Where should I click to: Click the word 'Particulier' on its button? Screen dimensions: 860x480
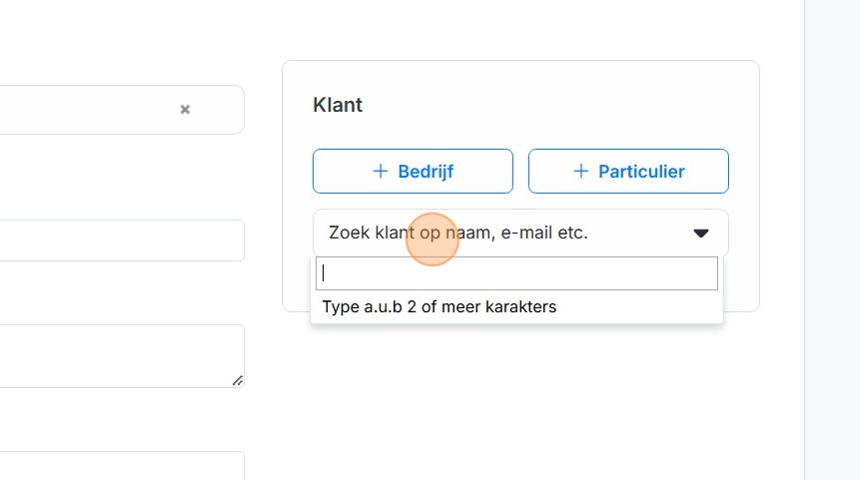pyautogui.click(x=641, y=171)
